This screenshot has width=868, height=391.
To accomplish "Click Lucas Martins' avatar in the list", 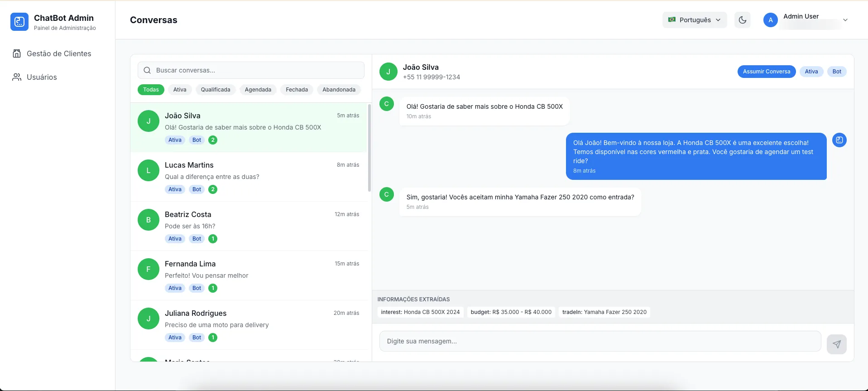I will tap(149, 170).
